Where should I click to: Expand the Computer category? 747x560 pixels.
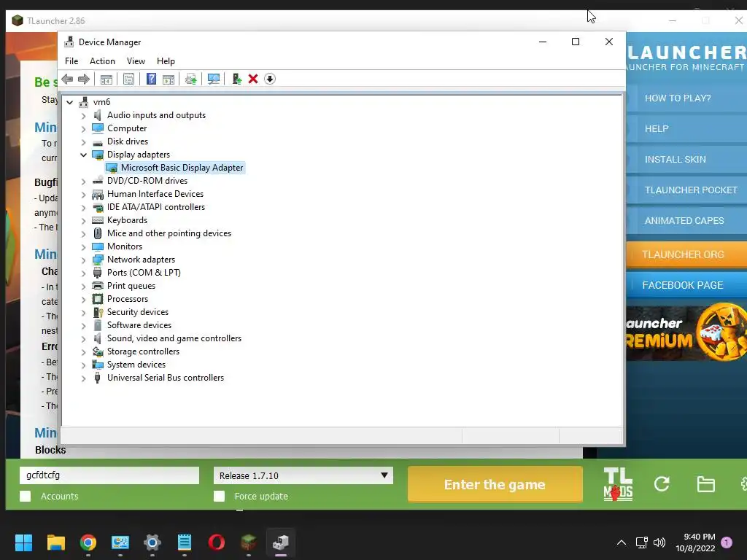pyautogui.click(x=83, y=128)
